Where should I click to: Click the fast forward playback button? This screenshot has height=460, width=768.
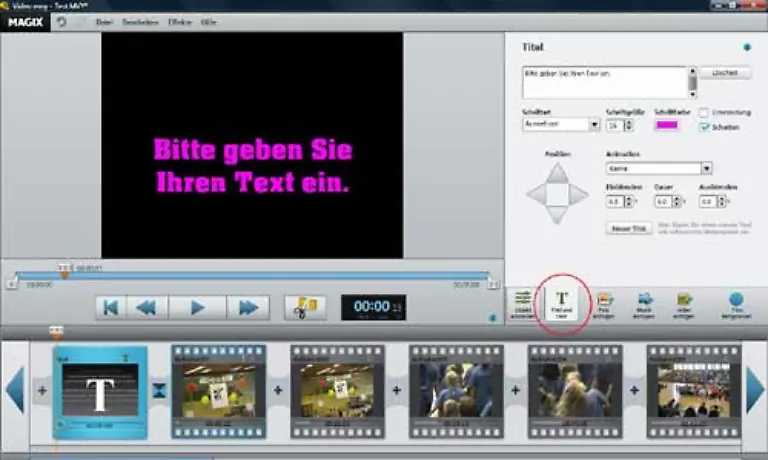coord(248,308)
